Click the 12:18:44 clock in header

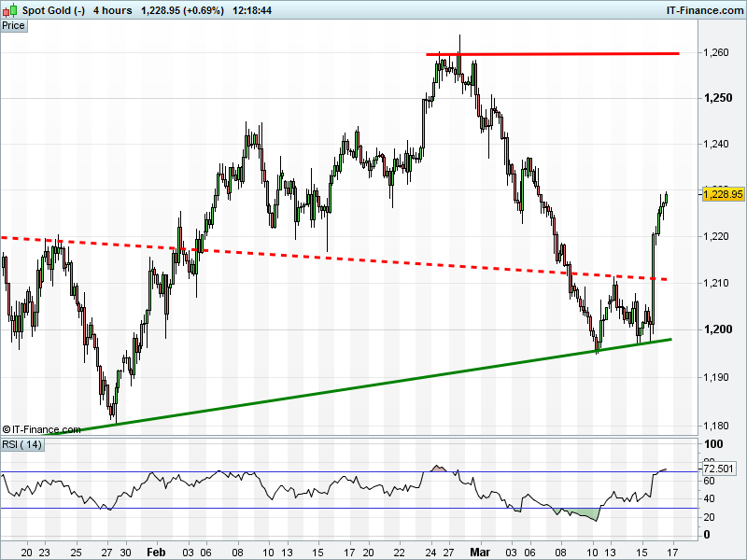252,10
